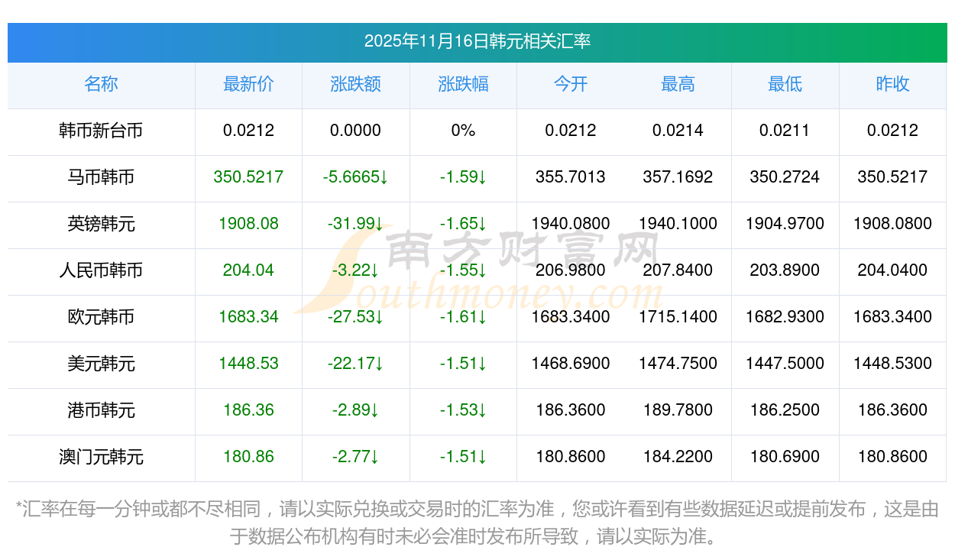
Task: Select the 港币韩元 row name
Action: 101,410
